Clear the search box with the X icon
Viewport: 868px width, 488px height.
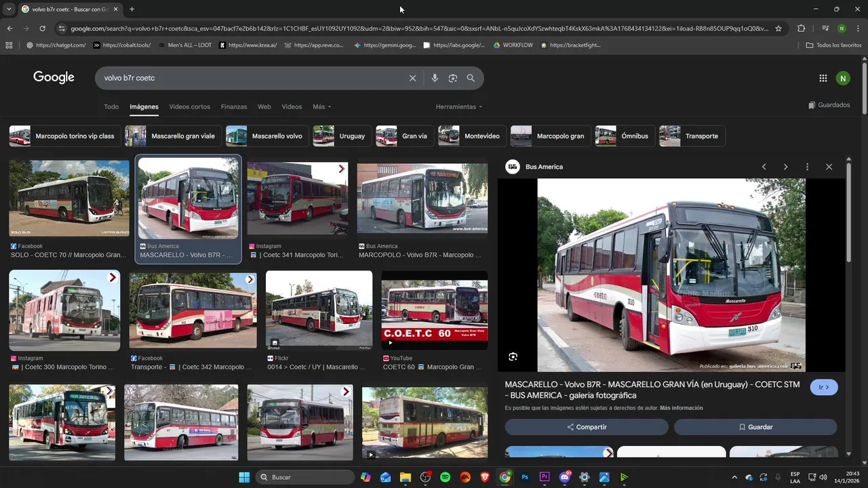[412, 78]
